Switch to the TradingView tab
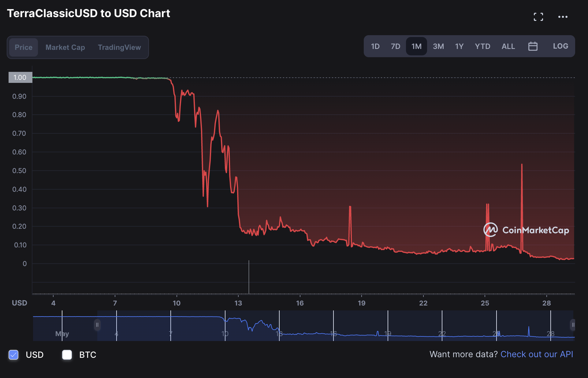Image resolution: width=588 pixels, height=378 pixels. (119, 47)
